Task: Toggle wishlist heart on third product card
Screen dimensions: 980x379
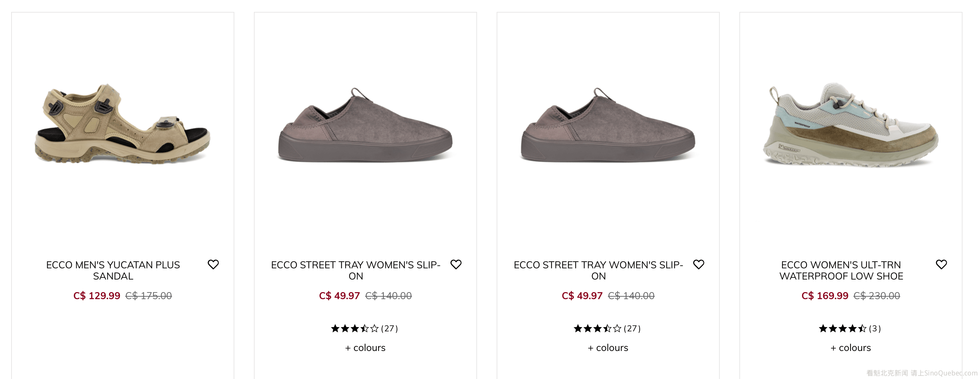Action: coord(698,264)
